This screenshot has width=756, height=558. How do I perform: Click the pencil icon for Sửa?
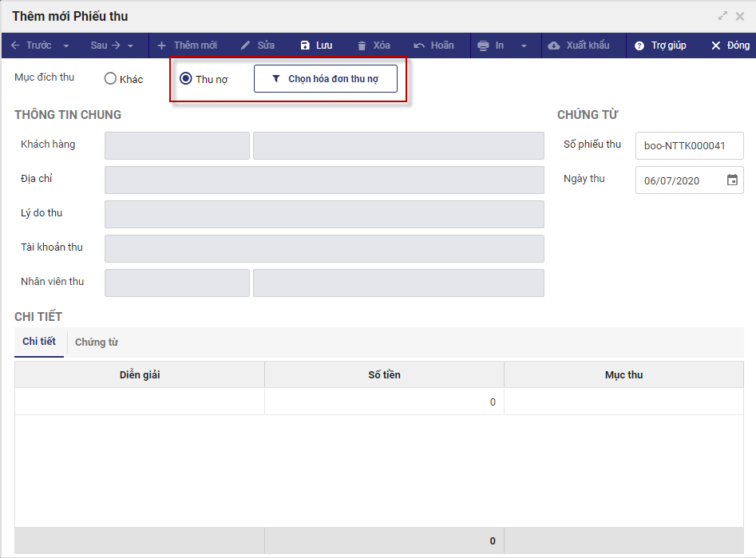(245, 46)
